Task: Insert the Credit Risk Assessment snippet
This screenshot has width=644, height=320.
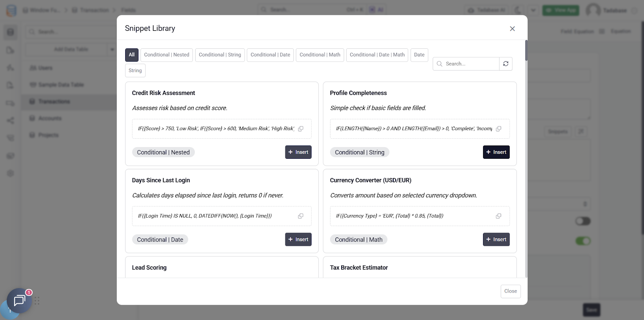Action: 298,152
